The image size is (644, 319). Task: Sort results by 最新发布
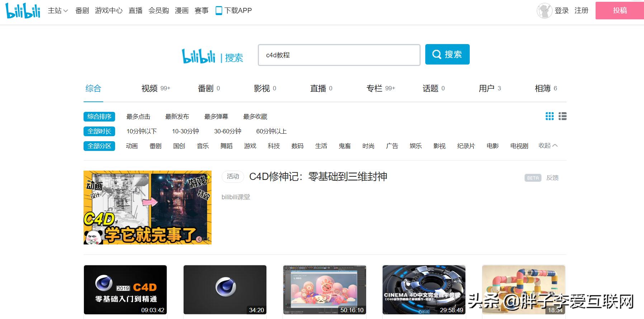177,116
